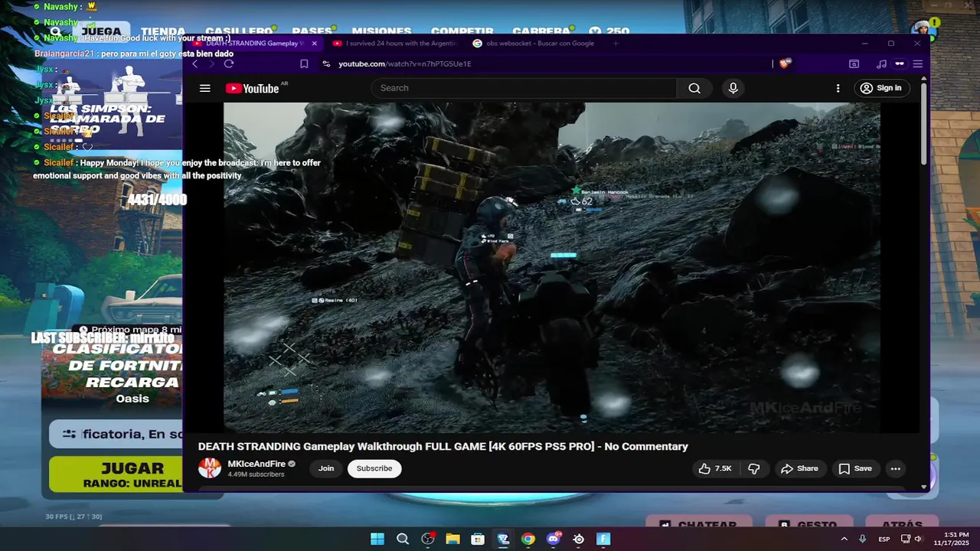Screen dimensions: 980x551
Task: Open the MKIceAndFire channel avatar
Action: [x=210, y=468]
